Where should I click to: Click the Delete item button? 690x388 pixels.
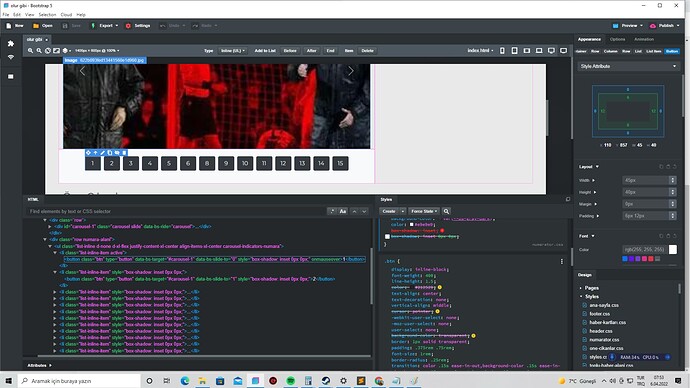coord(367,51)
